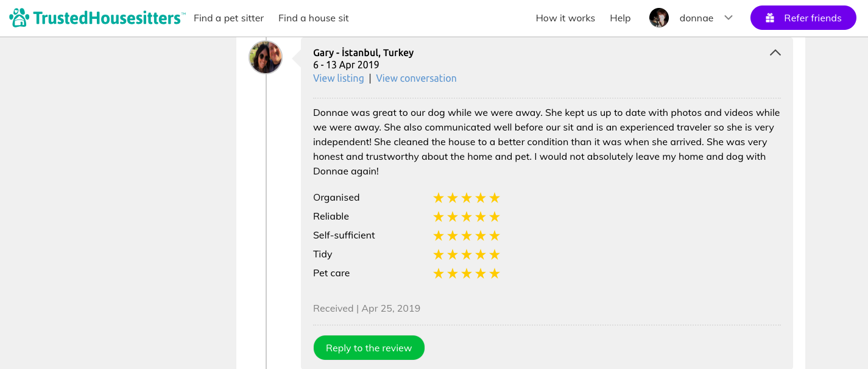Image resolution: width=868 pixels, height=369 pixels.
Task: Click the donnae profile avatar in header
Action: tap(659, 18)
